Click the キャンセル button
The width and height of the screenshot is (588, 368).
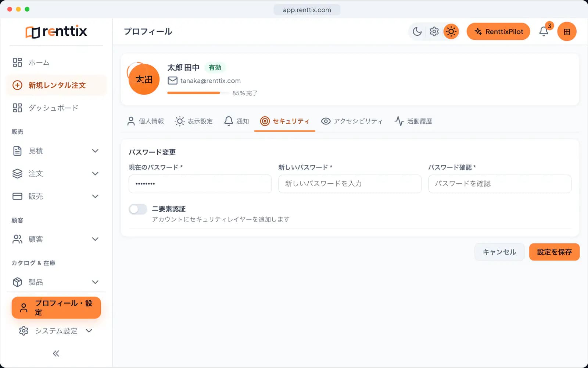499,252
